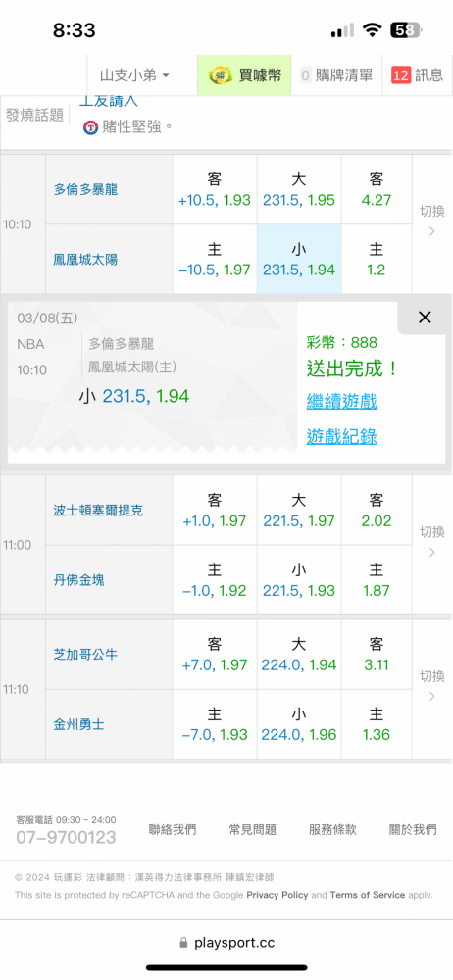Click 繼續遊戲 to continue playing
This screenshot has width=453, height=980.
(x=341, y=401)
